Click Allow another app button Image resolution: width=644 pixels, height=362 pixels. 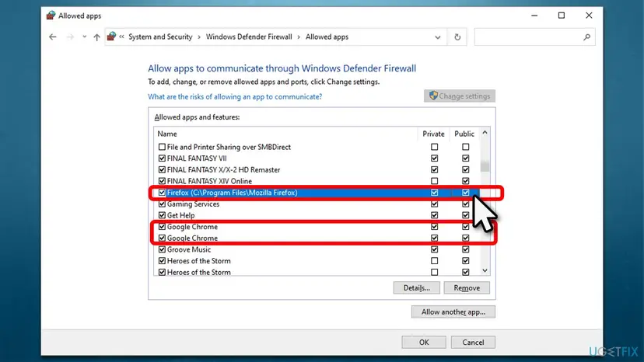click(453, 312)
